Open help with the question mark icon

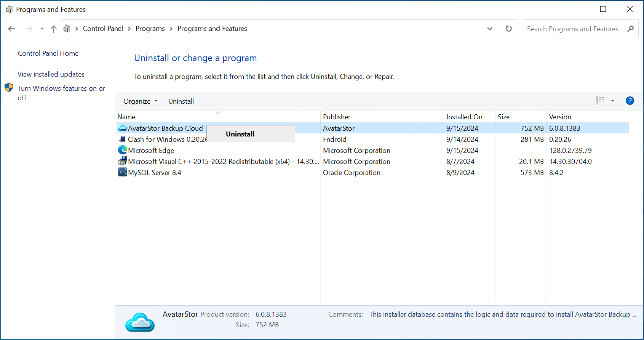point(630,101)
